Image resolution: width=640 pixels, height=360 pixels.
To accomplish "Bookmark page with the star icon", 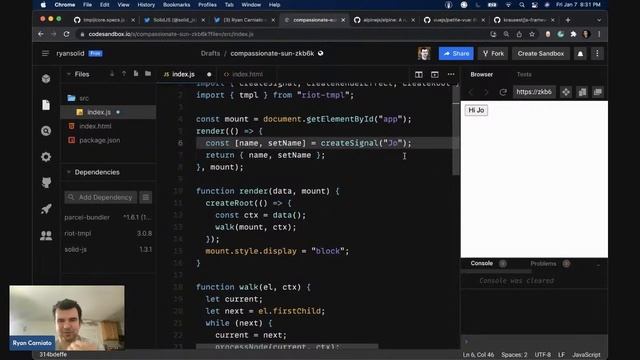I will point(532,34).
